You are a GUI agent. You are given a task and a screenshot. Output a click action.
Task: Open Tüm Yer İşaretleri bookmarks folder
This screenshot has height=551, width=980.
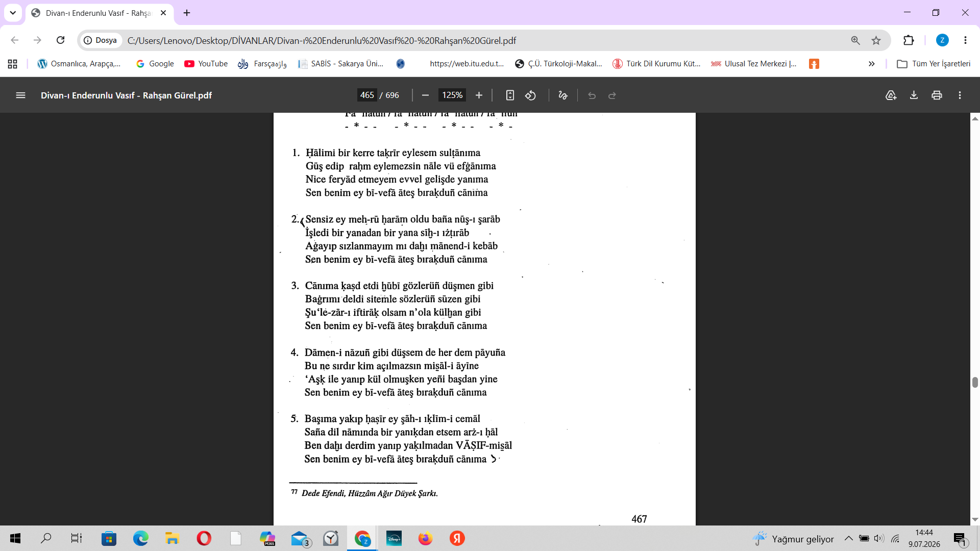(x=934, y=64)
